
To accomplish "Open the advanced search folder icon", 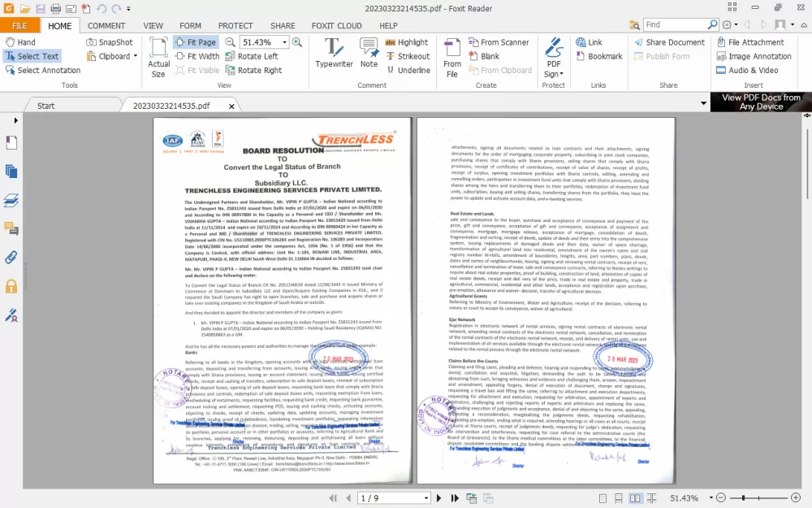I will [x=634, y=25].
